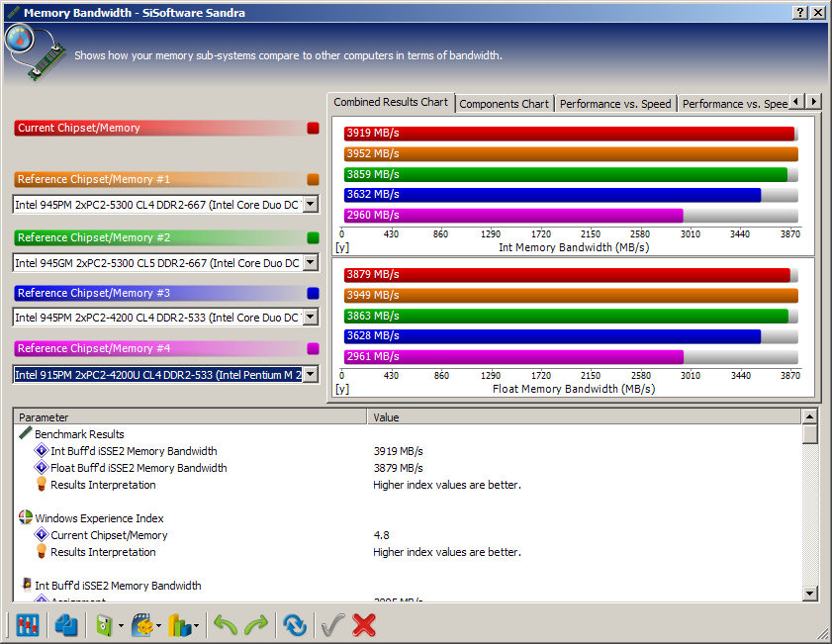Click the memory module gauge logo in header
The image size is (832, 644).
pos(35,52)
